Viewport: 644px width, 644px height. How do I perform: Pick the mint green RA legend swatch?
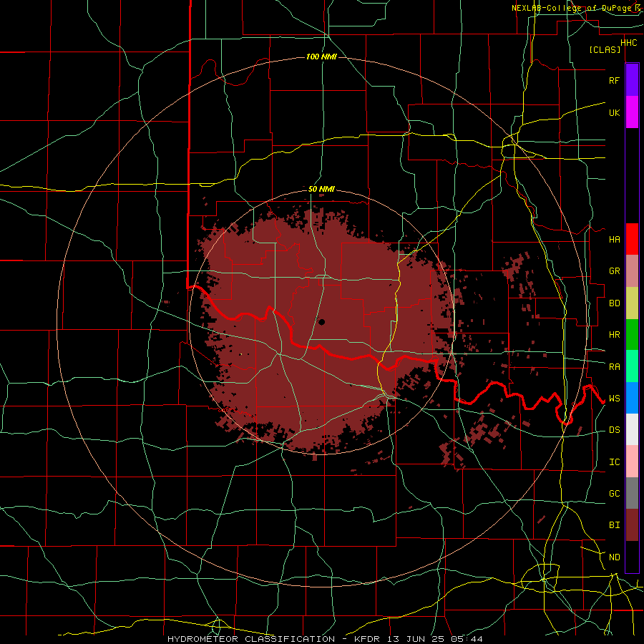[632, 366]
